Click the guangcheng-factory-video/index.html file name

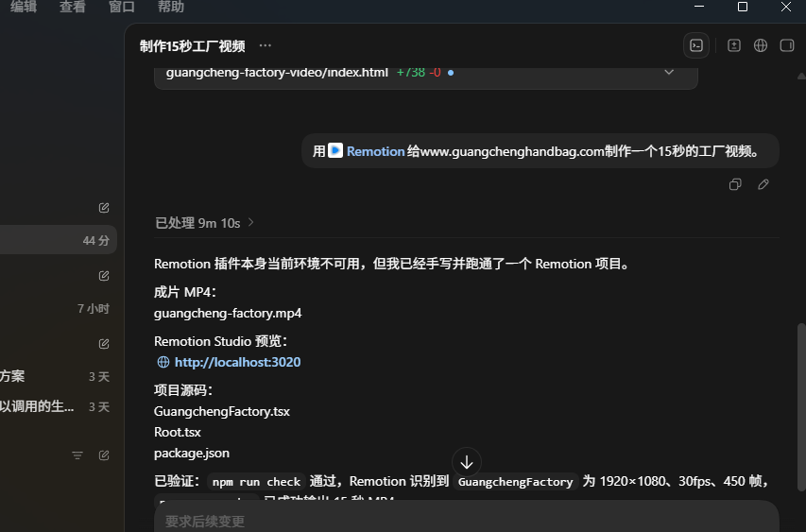[x=277, y=73]
